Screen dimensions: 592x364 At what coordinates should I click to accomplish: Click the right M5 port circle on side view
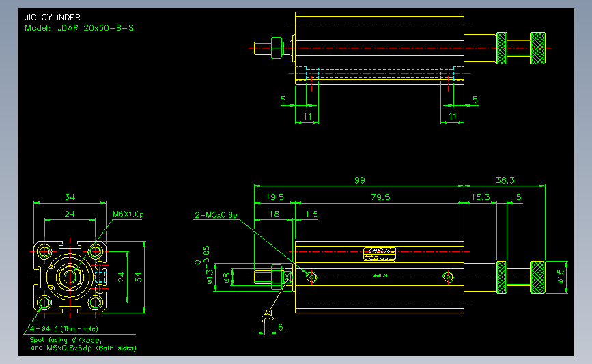click(x=448, y=277)
